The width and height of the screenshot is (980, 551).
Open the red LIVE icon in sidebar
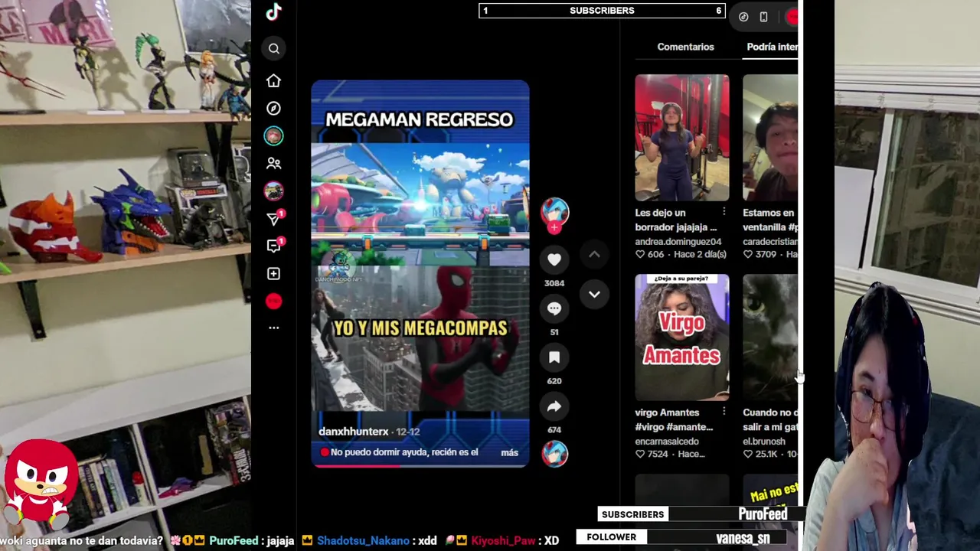click(x=273, y=301)
